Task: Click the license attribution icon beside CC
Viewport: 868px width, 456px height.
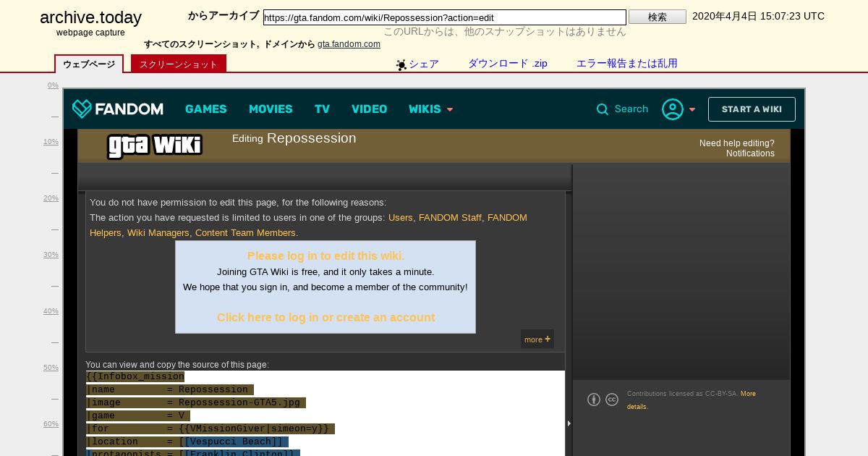Action: [594, 400]
